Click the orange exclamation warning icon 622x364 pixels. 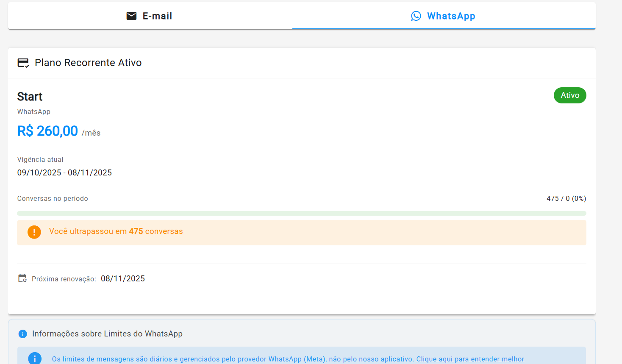point(34,232)
